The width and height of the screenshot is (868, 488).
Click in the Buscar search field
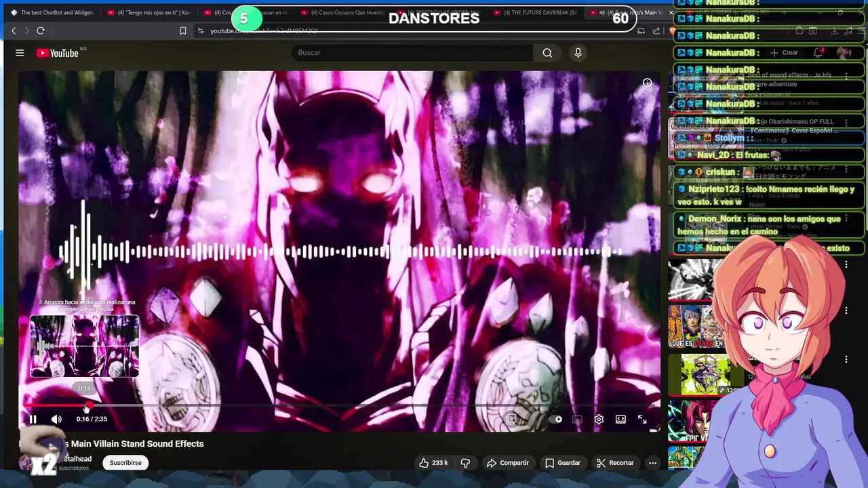coord(412,53)
